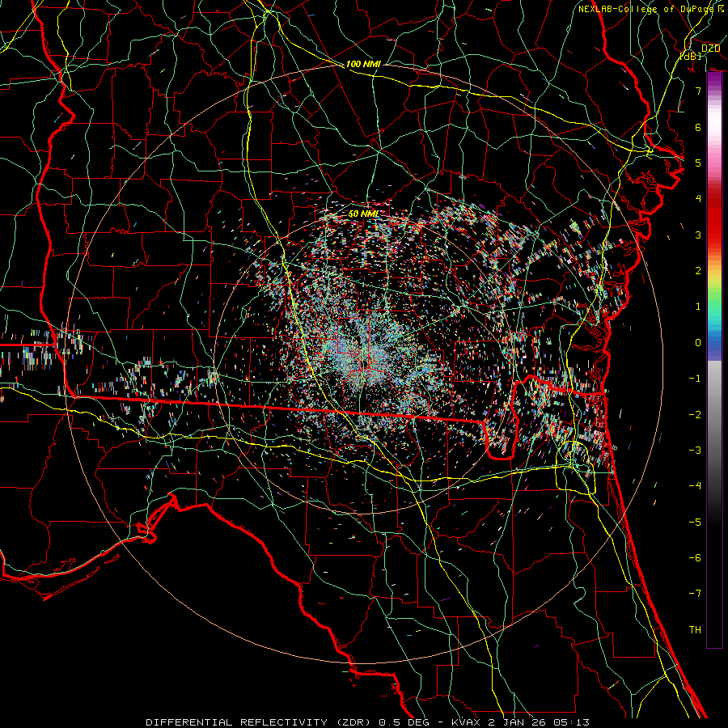This screenshot has width=728, height=728.
Task: Click the legend value 6
Action: coord(698,127)
